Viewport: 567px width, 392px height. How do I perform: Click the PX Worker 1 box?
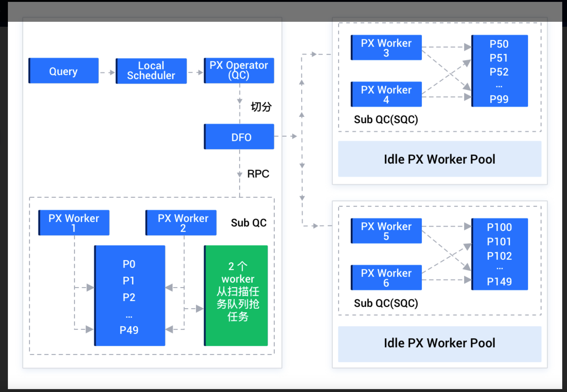74,223
